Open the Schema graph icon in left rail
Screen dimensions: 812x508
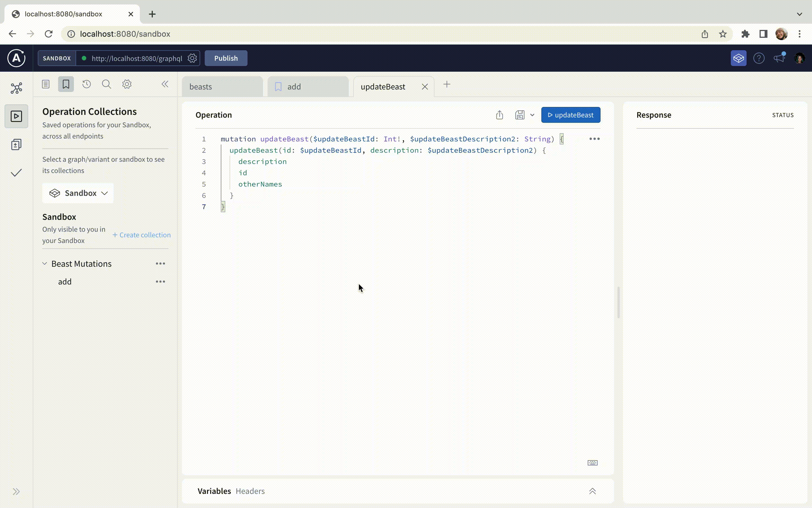pyautogui.click(x=16, y=88)
